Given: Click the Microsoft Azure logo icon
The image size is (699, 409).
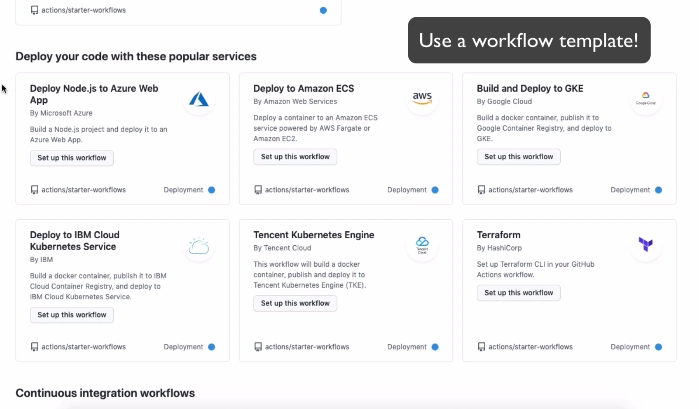Looking at the screenshot, I should 199,99.
